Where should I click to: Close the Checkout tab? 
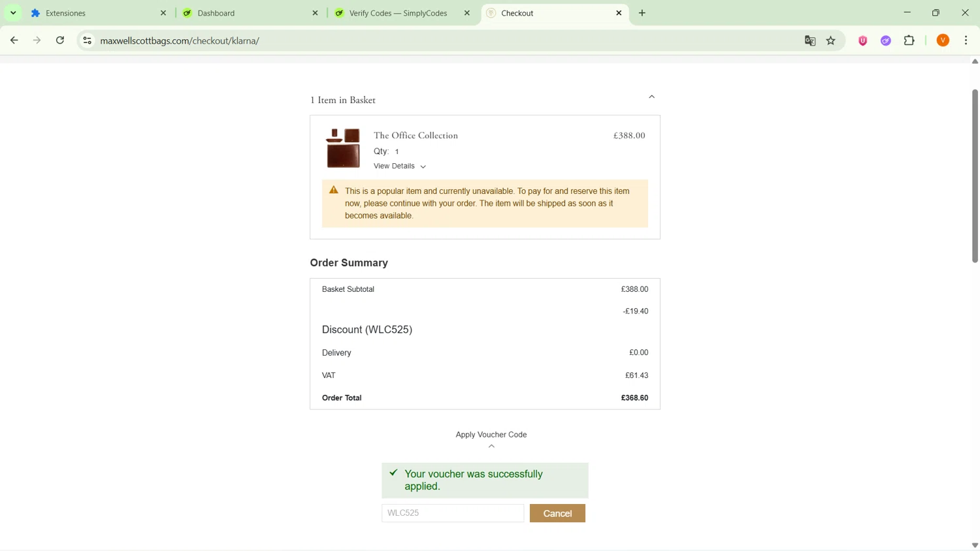(x=619, y=13)
